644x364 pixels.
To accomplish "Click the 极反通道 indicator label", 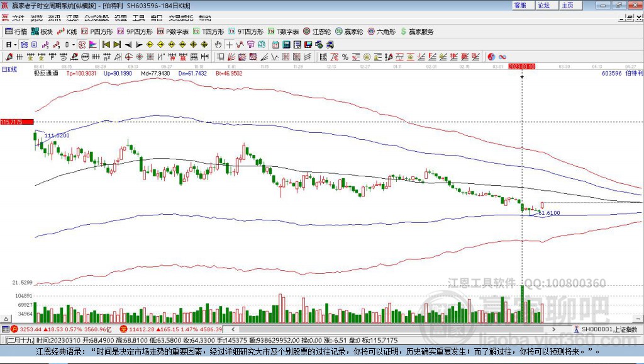I will tap(46, 73).
